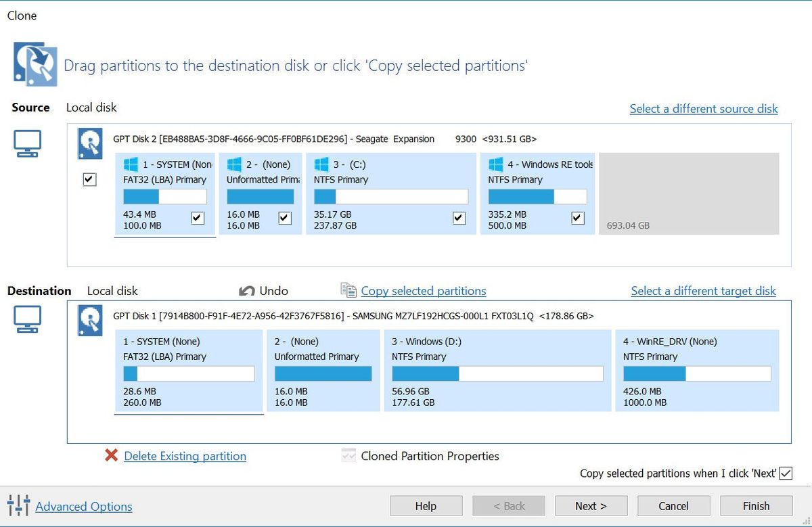The image size is (812, 527).
Task: Click the Finish button
Action: click(756, 506)
